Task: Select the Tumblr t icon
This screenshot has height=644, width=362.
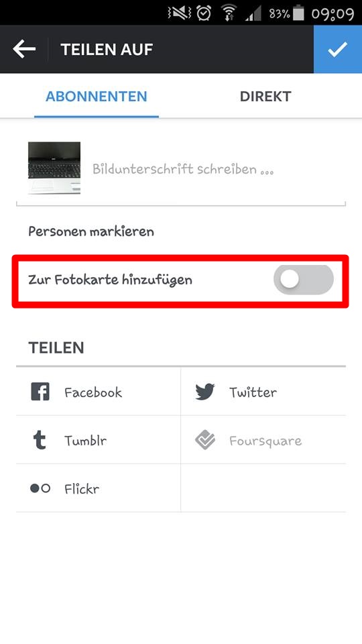Action: [x=40, y=440]
